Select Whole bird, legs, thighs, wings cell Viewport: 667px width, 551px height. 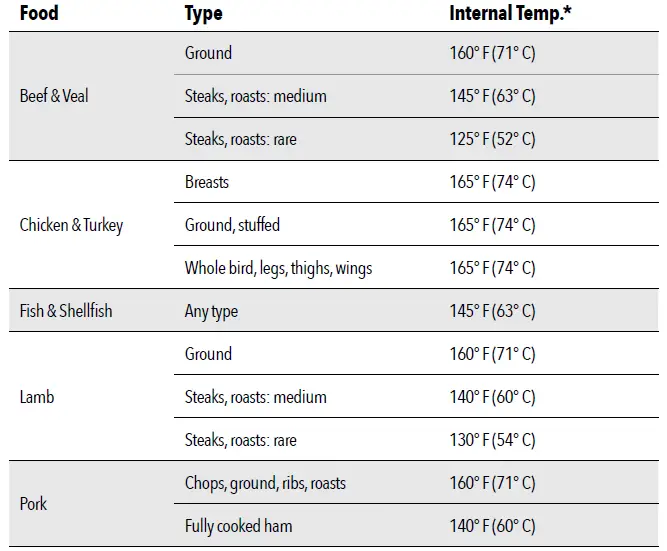click(278, 268)
